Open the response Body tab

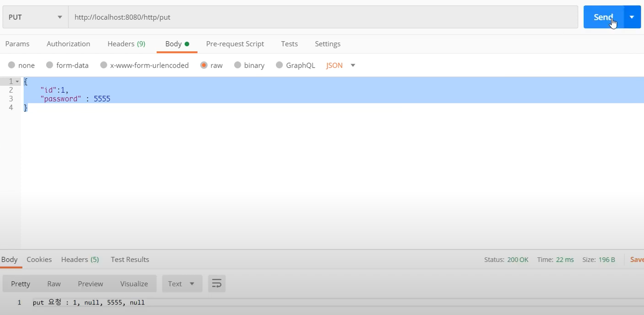tap(9, 259)
